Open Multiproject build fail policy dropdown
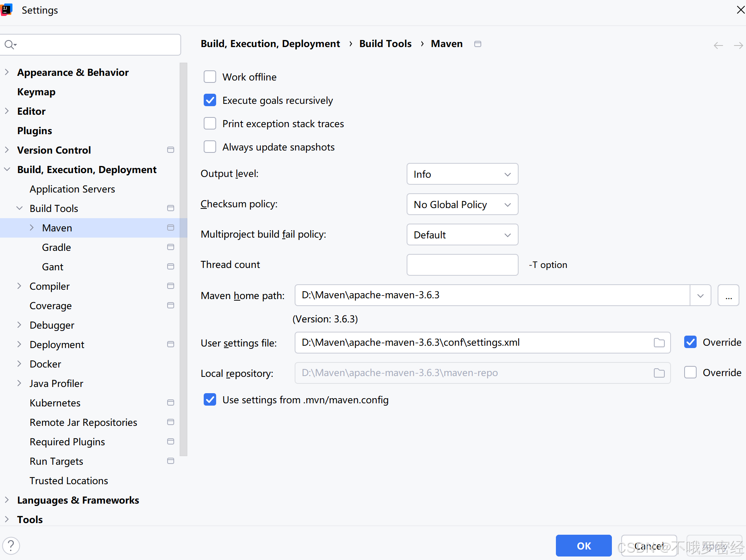Screen dimensions: 746x560 point(462,234)
